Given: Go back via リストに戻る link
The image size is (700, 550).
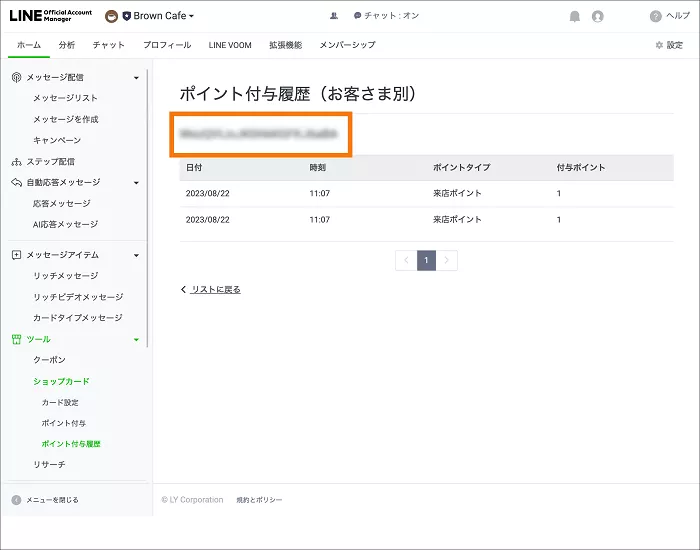Looking at the screenshot, I should [x=211, y=289].
